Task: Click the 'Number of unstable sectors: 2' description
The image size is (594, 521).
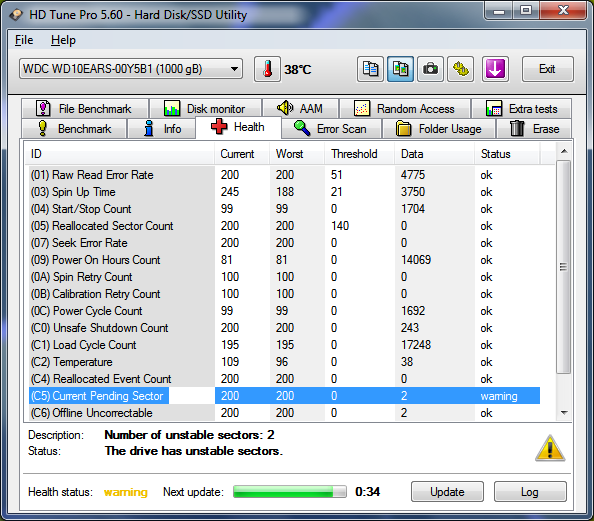Action: 189,435
